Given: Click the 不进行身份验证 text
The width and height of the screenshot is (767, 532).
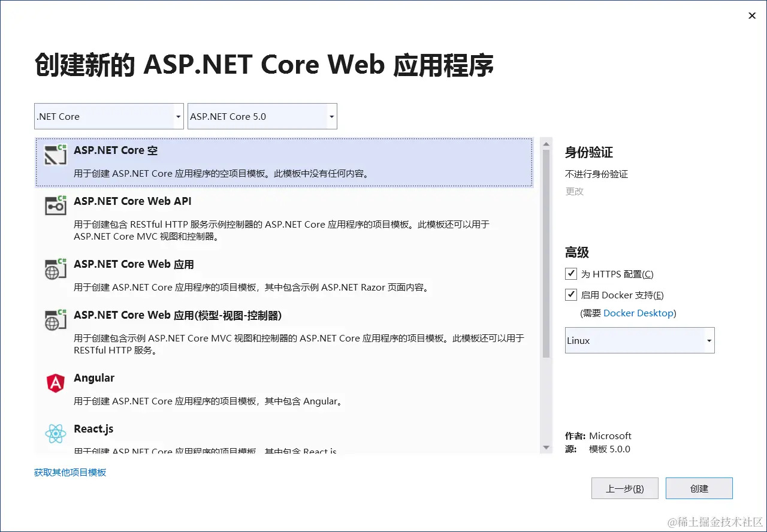Looking at the screenshot, I should pos(597,174).
